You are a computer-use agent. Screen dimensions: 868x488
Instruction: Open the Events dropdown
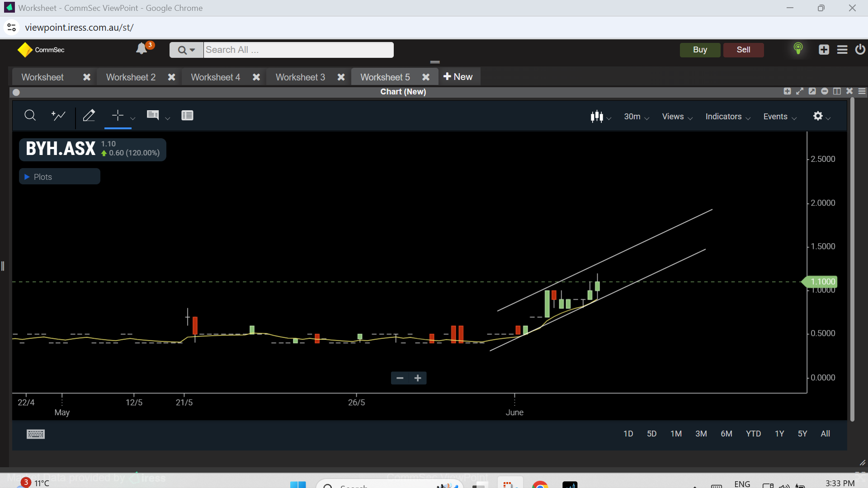coord(780,117)
